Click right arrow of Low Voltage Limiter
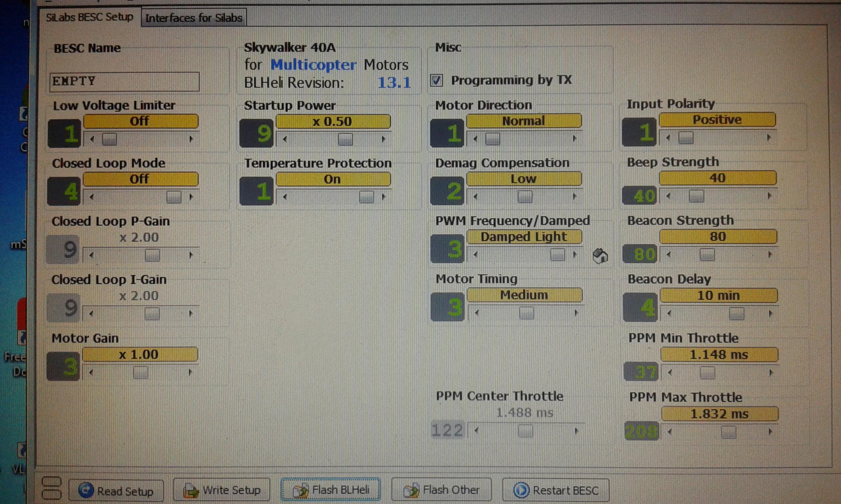The height and width of the screenshot is (504, 841). pyautogui.click(x=191, y=139)
